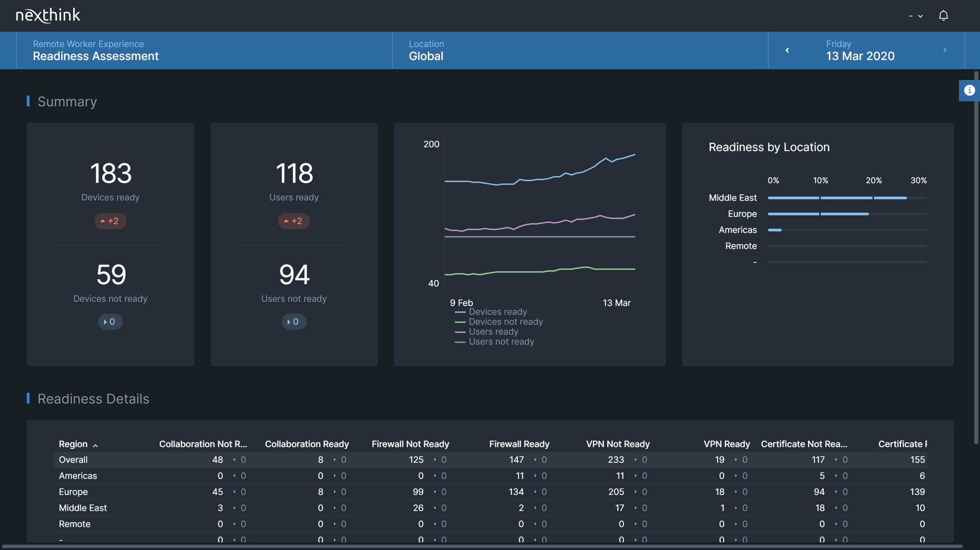Click the Devices ready +2 trend badge
Image resolution: width=980 pixels, height=550 pixels.
110,221
